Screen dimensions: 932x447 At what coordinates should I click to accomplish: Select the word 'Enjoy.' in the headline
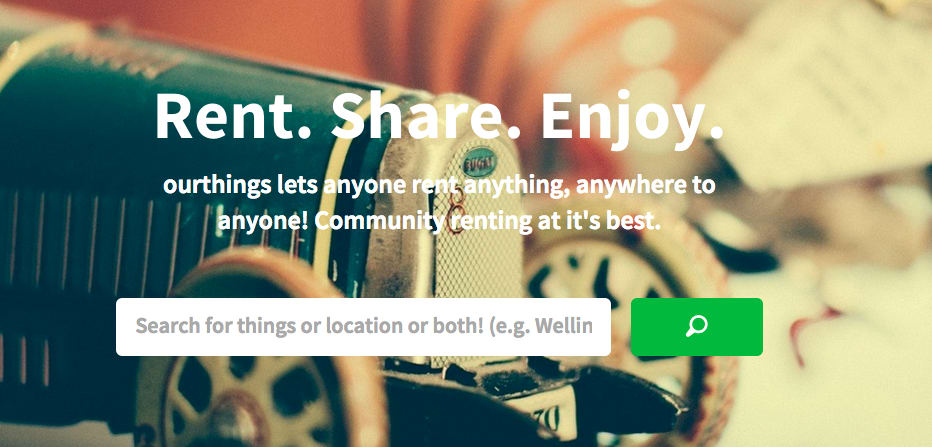point(632,119)
